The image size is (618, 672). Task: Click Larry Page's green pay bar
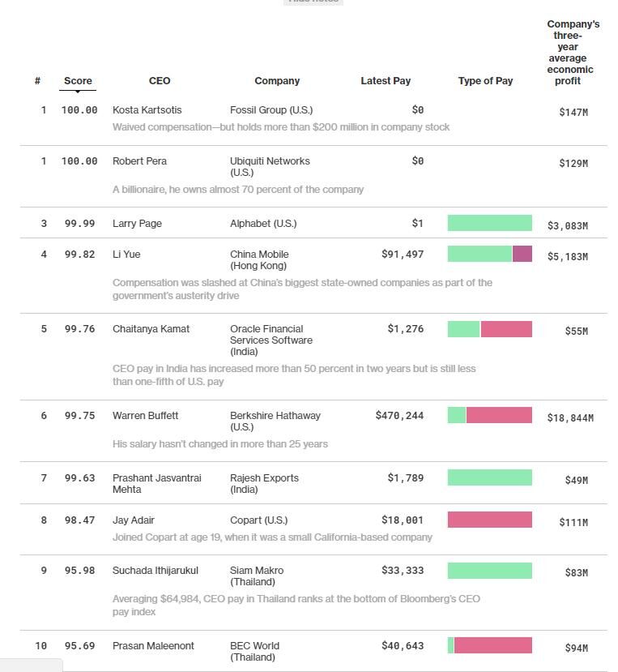pyautogui.click(x=489, y=223)
